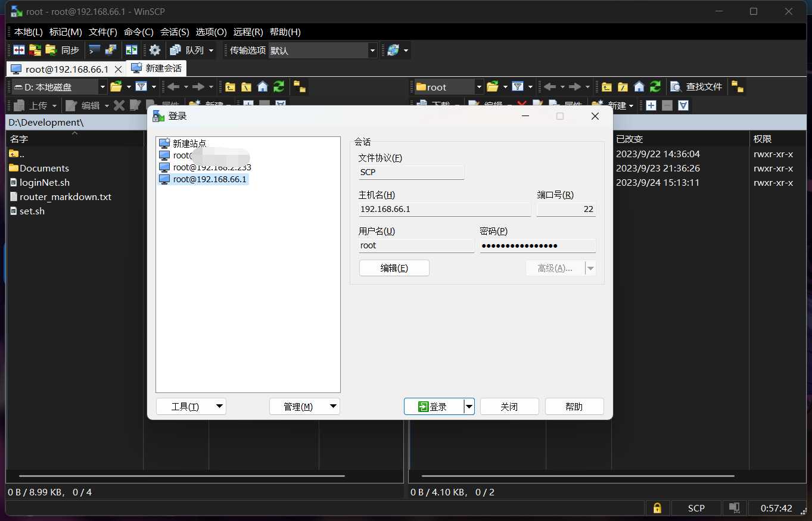Open the 文件(F) menu

pyautogui.click(x=103, y=32)
